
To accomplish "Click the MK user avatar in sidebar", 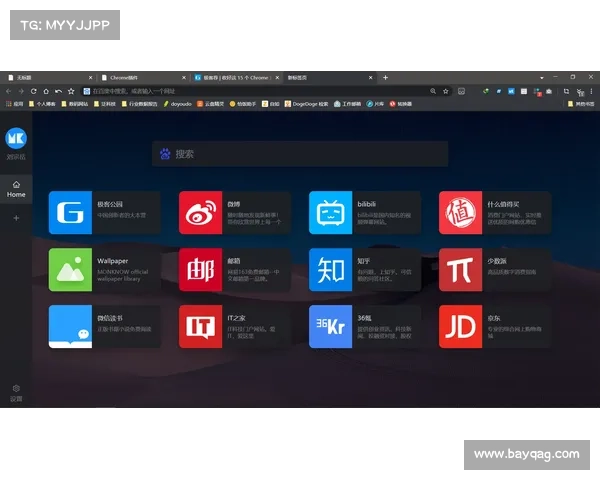I will point(16,138).
